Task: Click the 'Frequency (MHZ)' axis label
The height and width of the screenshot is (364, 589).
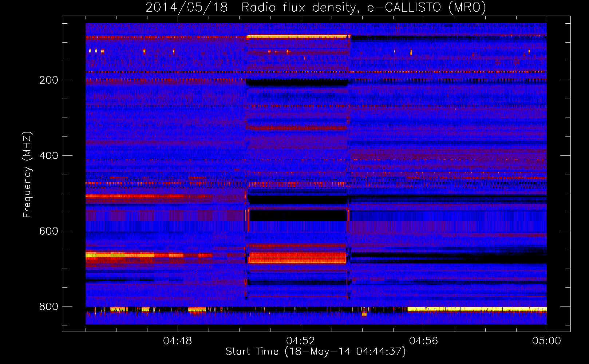Action: click(27, 175)
